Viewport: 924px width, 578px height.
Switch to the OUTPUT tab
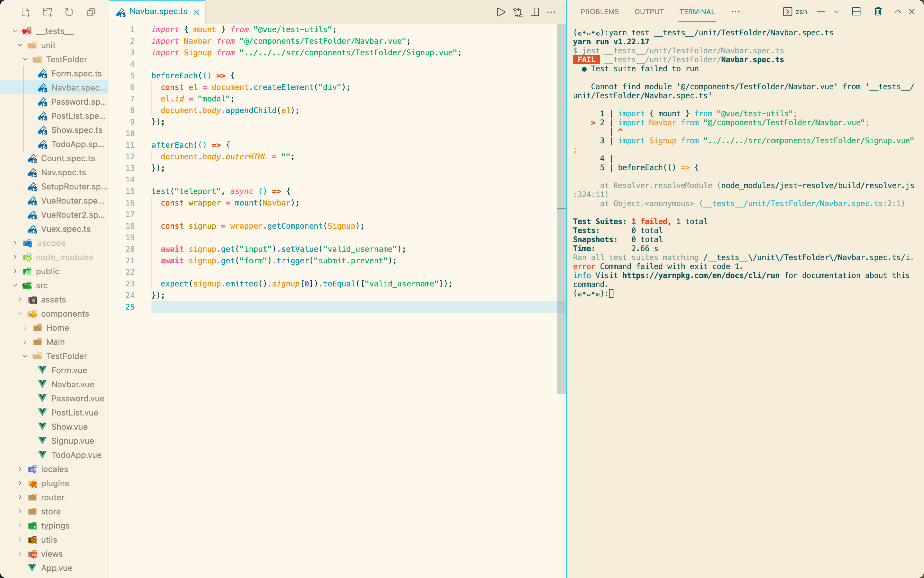click(x=649, y=12)
